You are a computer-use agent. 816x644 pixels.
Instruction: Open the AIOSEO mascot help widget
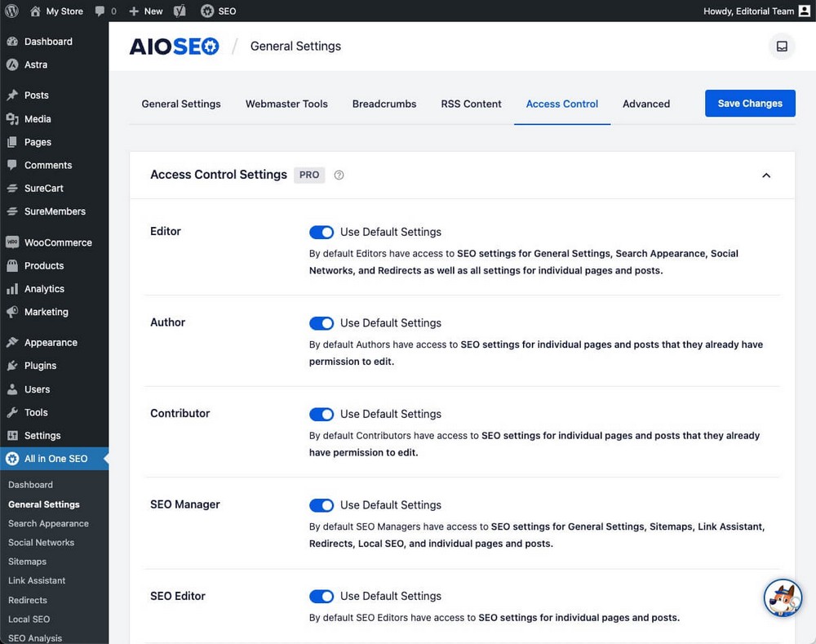coord(783,598)
